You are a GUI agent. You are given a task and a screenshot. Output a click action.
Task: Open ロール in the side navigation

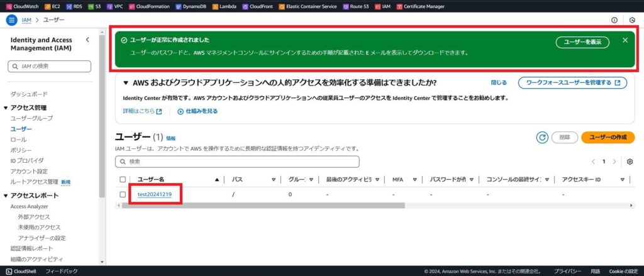point(18,139)
